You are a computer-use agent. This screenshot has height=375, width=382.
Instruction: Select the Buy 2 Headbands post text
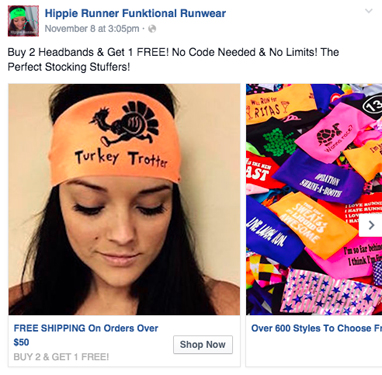tap(173, 59)
